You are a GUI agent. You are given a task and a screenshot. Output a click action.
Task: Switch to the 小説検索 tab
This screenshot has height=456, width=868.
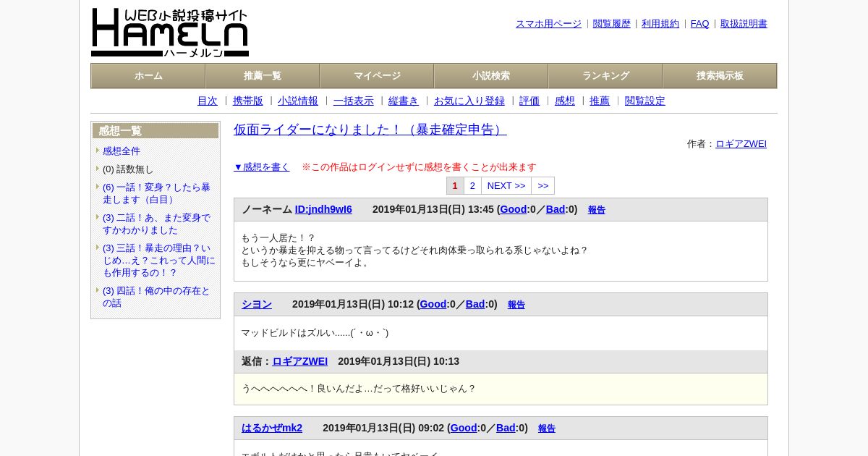[x=491, y=76]
